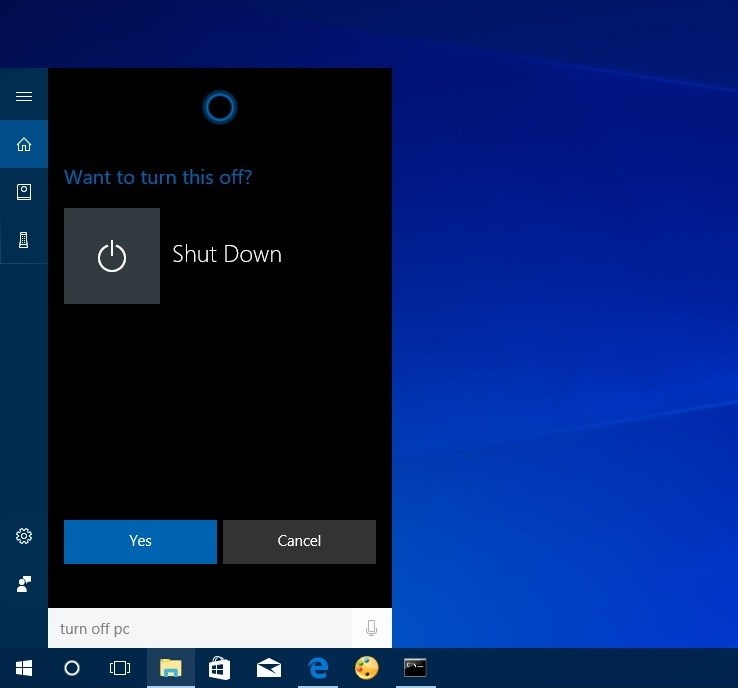Confirm shutdown with Yes
The image size is (738, 690).
[140, 542]
